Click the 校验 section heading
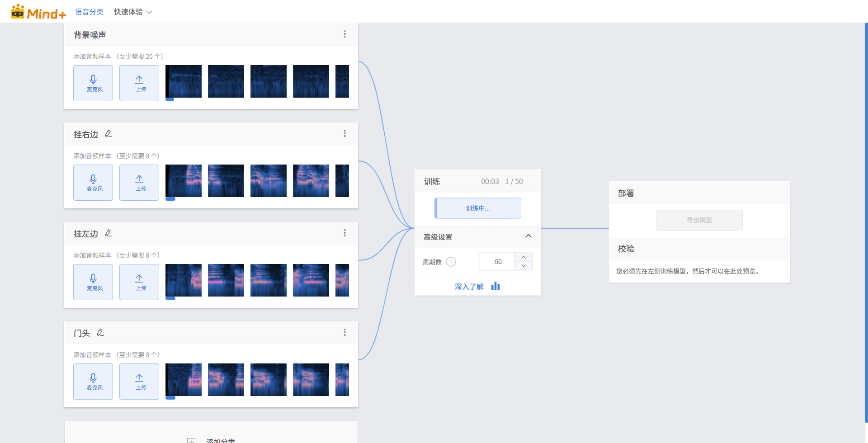The width and height of the screenshot is (868, 443). pos(626,249)
